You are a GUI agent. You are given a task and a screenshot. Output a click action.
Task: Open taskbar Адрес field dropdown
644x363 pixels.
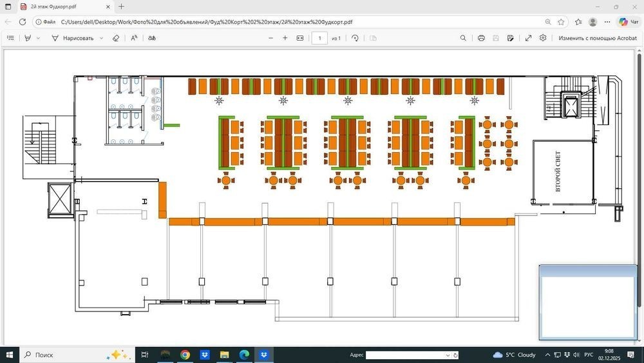[448, 355]
